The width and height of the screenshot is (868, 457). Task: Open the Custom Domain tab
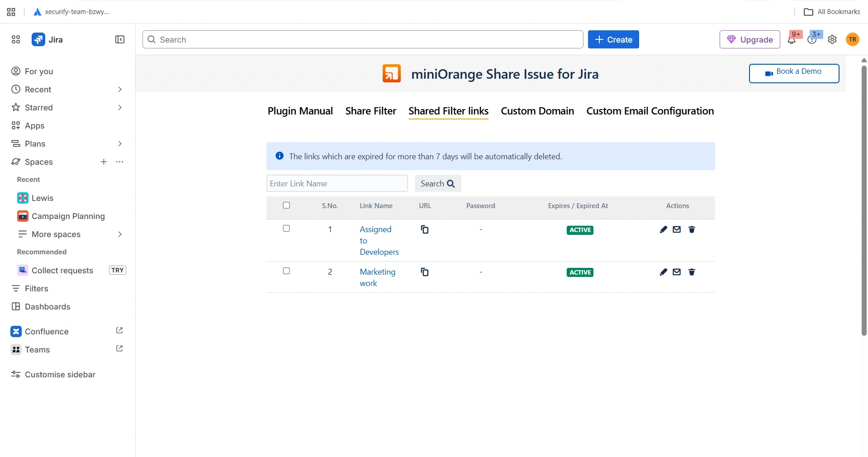pyautogui.click(x=537, y=111)
